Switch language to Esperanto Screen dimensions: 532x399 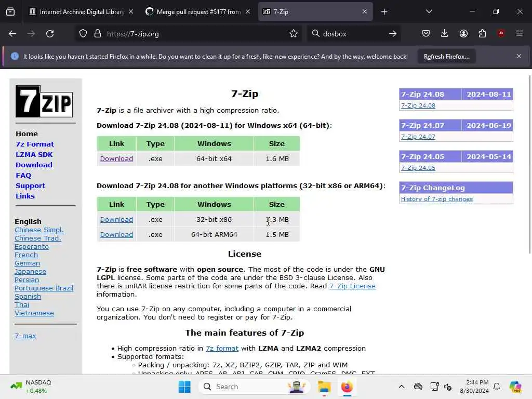click(x=32, y=247)
